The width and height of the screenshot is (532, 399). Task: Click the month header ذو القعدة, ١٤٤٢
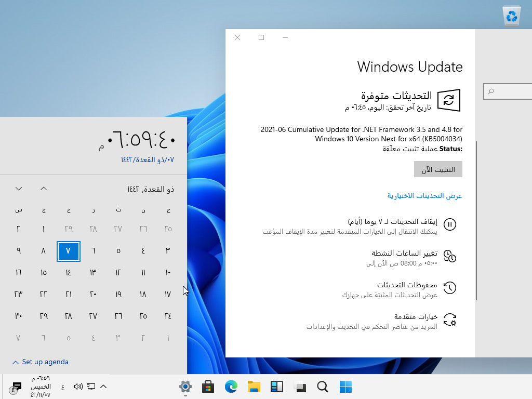click(151, 189)
